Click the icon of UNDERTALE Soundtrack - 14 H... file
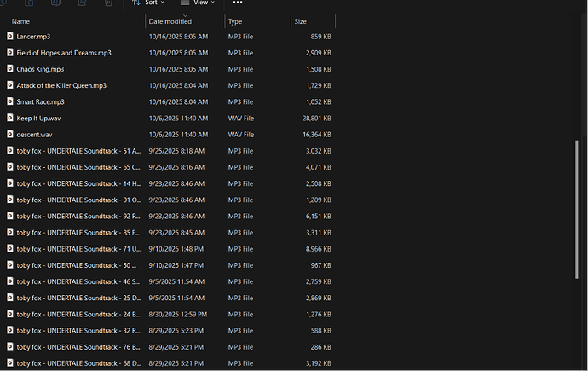 [10, 183]
